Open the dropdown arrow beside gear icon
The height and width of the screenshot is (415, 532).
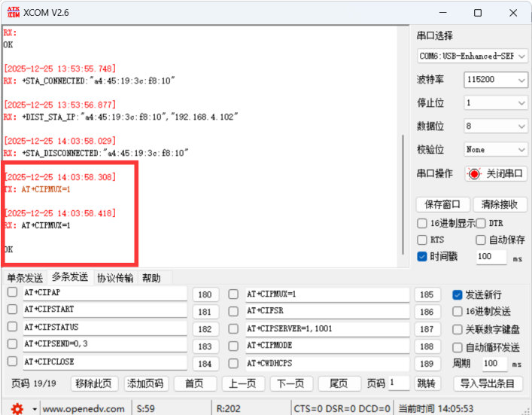35,409
